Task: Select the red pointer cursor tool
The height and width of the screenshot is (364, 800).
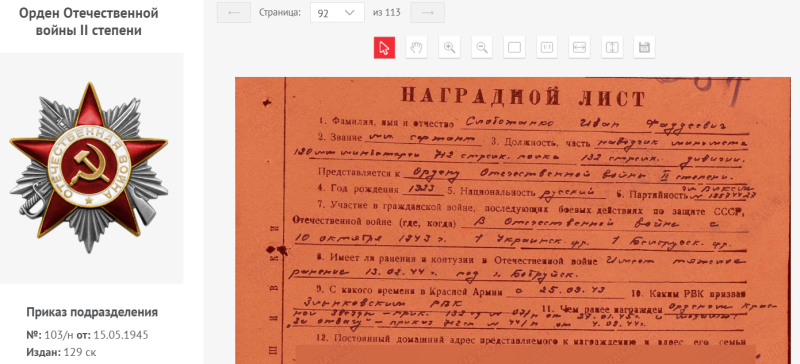Action: click(384, 48)
